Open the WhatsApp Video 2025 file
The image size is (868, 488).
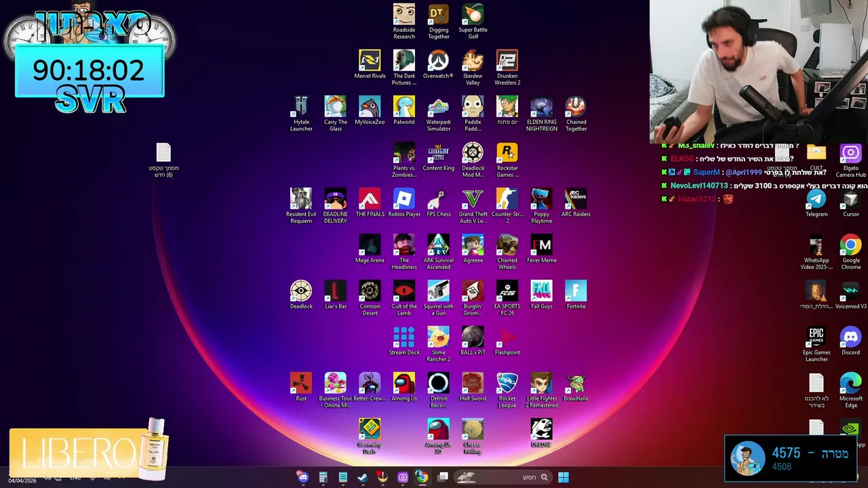tap(816, 252)
